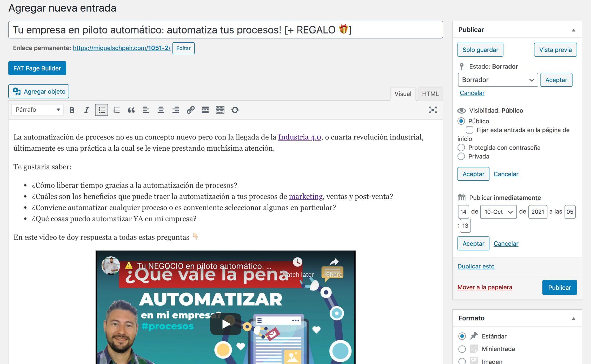
Task: Toggle the bulleted list button
Action: coord(101,110)
